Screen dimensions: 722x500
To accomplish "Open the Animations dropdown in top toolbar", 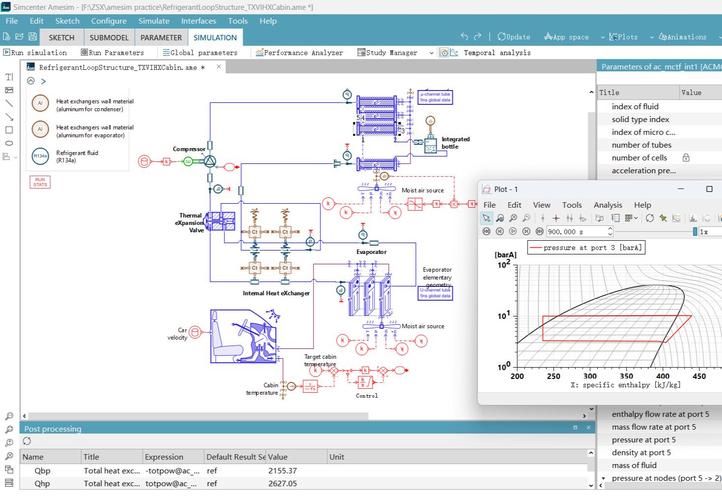I will click(x=686, y=37).
